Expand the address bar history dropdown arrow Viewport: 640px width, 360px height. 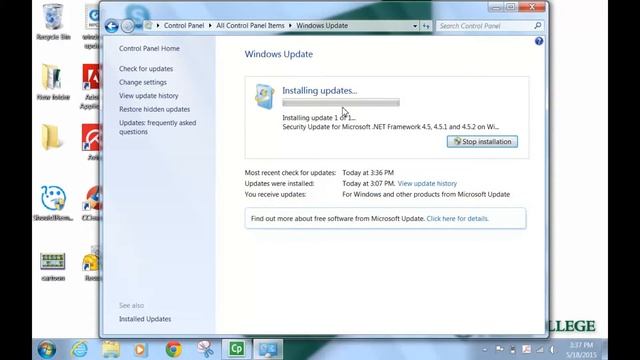coord(415,26)
